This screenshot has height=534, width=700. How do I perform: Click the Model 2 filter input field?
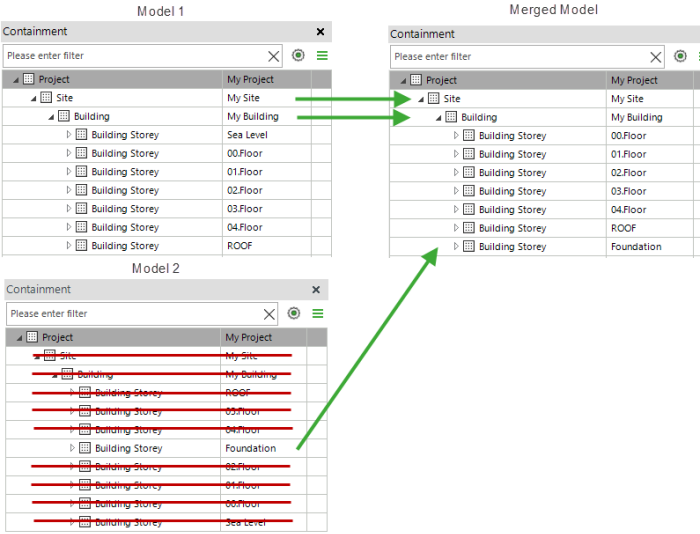tap(142, 314)
